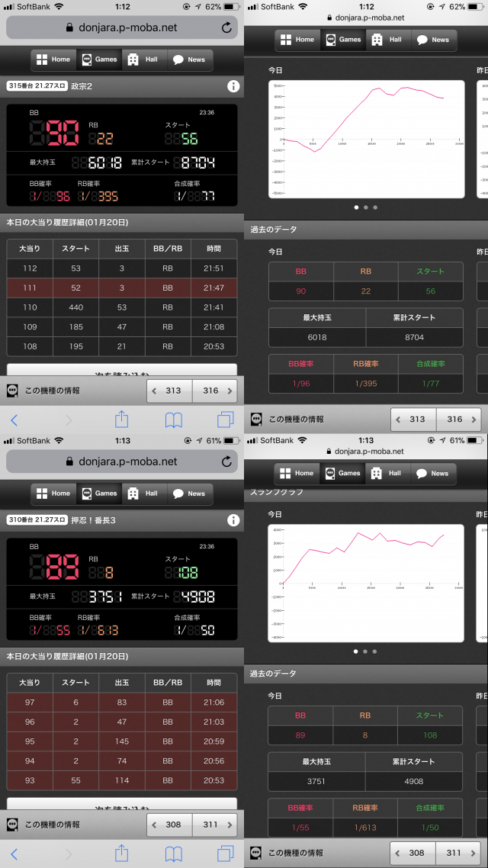Screen dimensions: 488x868
Task: Tap the slump graph peaking near 4000
Action: [x=365, y=583]
